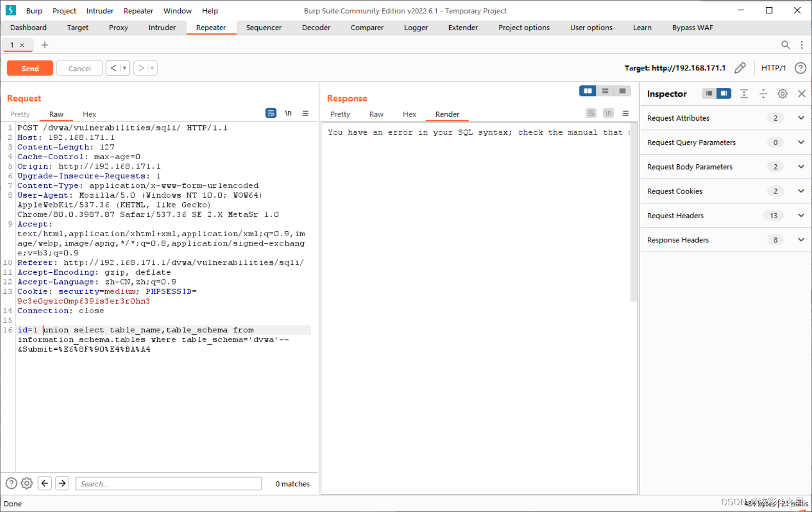Open the Project options tab

524,28
